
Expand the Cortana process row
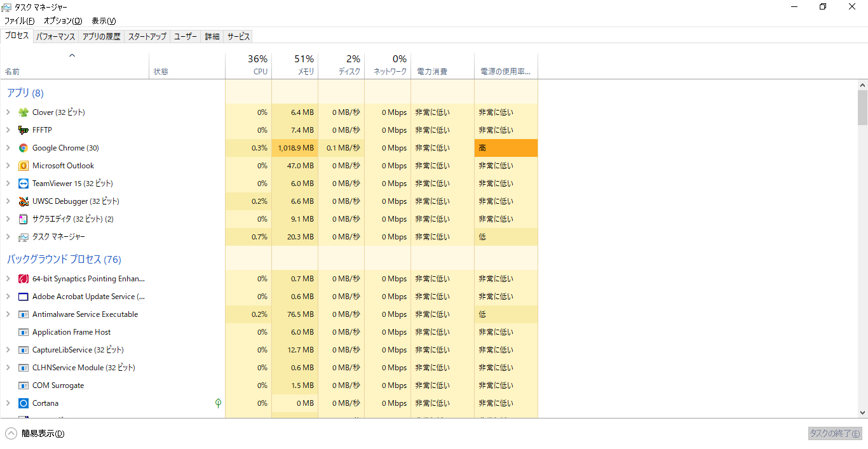[x=8, y=403]
